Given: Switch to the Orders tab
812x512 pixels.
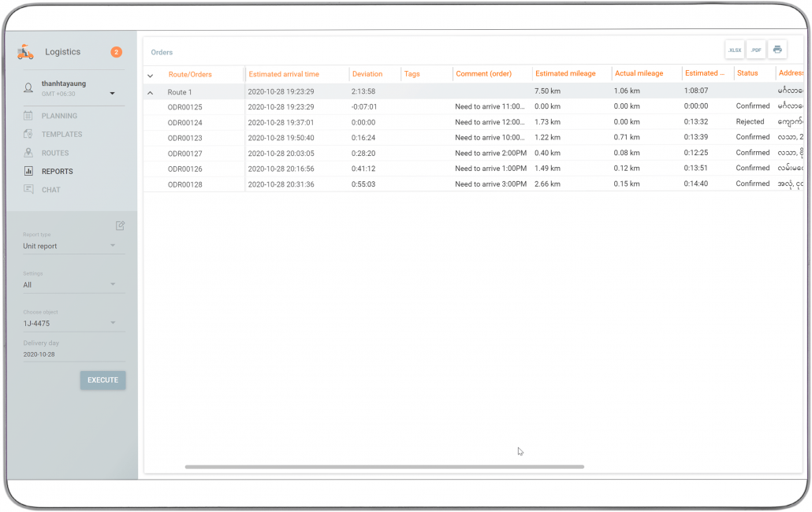Looking at the screenshot, I should pos(162,51).
